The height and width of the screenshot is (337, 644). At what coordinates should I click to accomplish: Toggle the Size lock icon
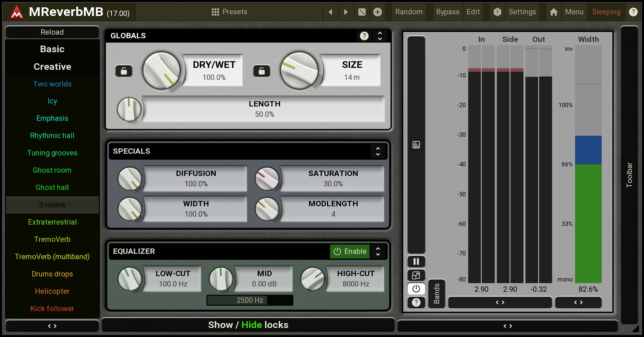pos(261,71)
